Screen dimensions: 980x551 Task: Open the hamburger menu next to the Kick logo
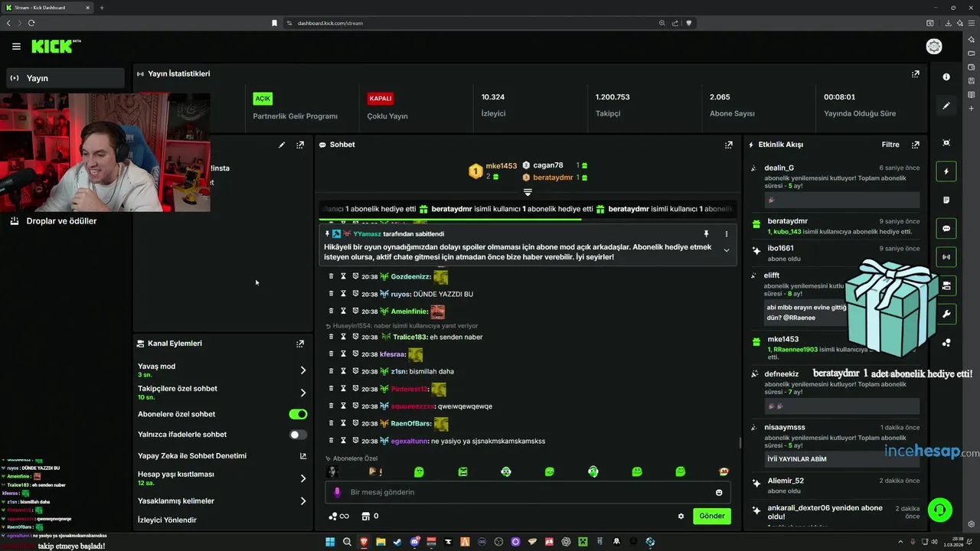16,47
